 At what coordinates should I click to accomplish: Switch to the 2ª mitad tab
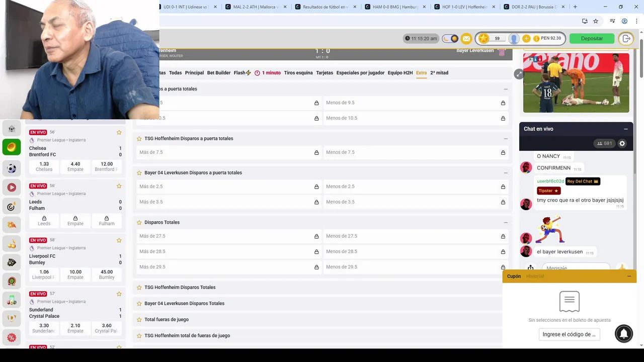click(x=439, y=73)
